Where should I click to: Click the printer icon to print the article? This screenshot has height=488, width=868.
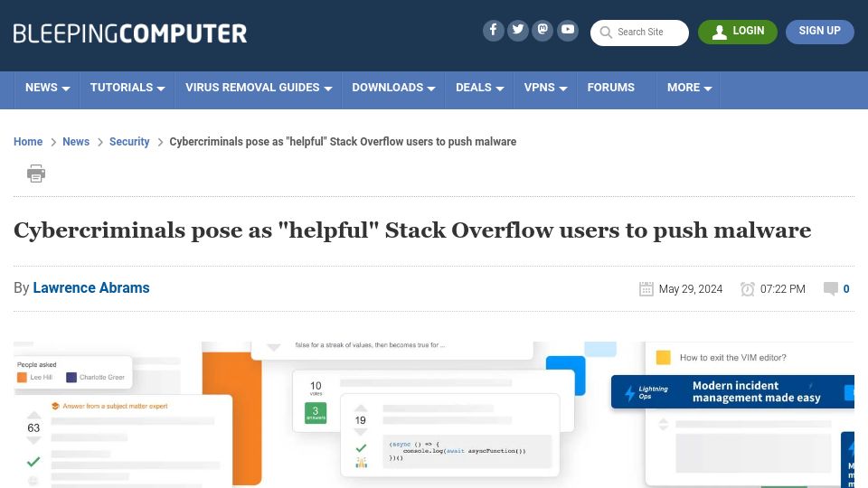(x=36, y=174)
